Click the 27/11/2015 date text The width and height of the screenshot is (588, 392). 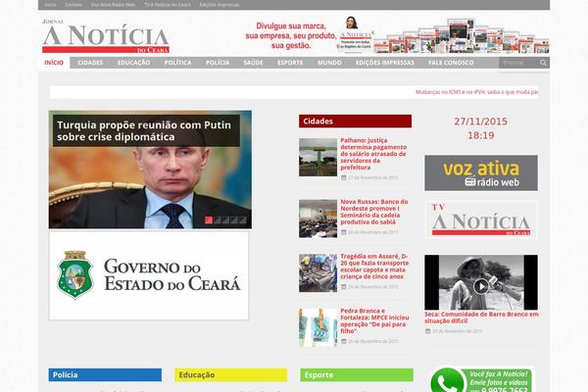coord(481,122)
